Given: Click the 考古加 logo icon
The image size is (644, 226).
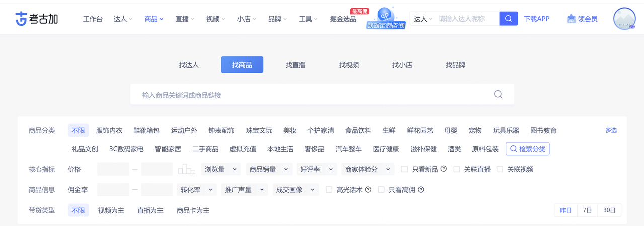Looking at the screenshot, I should click(x=21, y=19).
